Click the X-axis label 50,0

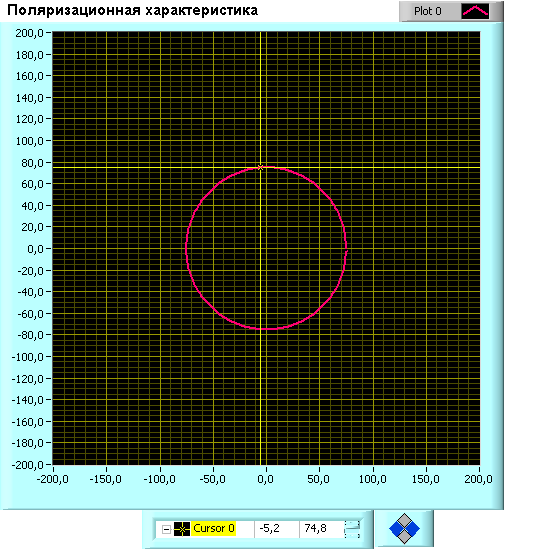(x=318, y=479)
